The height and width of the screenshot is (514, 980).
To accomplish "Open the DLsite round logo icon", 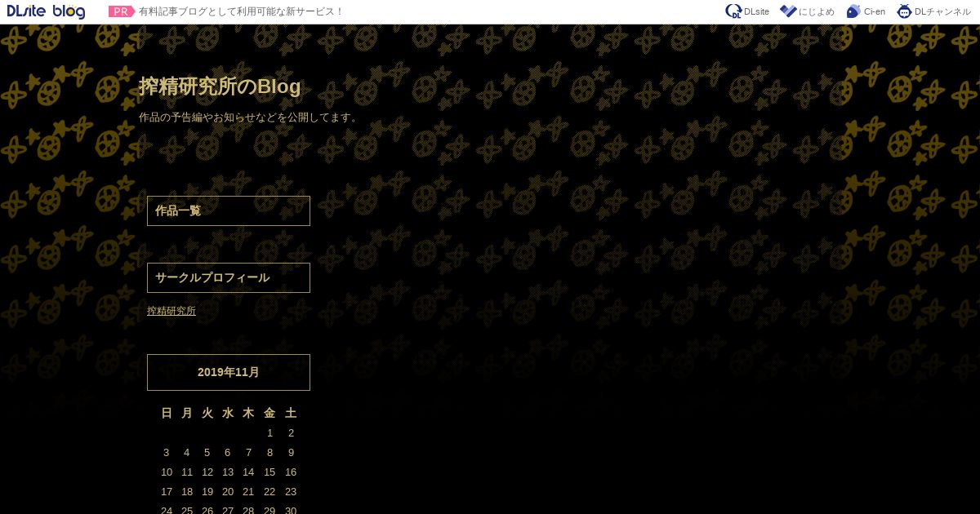I will pos(733,11).
